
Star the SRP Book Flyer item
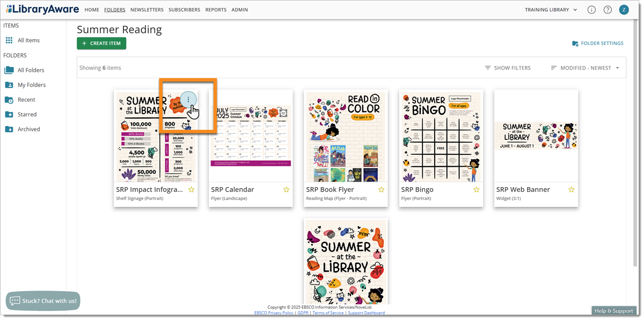point(381,190)
